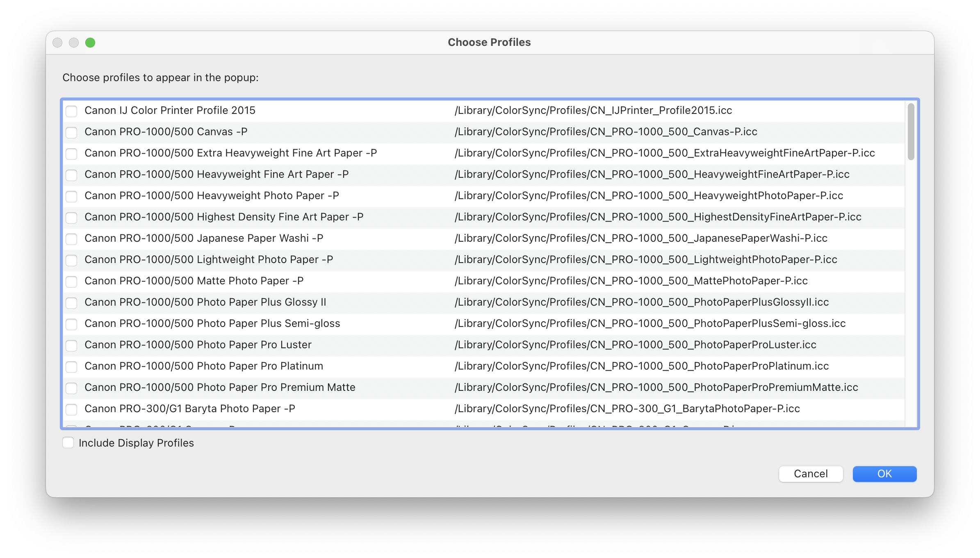The height and width of the screenshot is (558, 980).
Task: Select Photo Paper Plus Glossy II checkbox
Action: [x=71, y=303]
